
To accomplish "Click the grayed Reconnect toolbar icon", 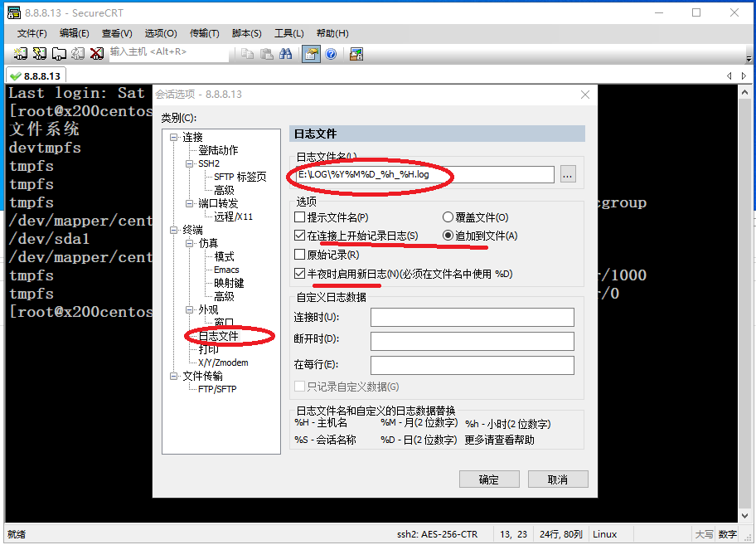I will click(x=78, y=54).
